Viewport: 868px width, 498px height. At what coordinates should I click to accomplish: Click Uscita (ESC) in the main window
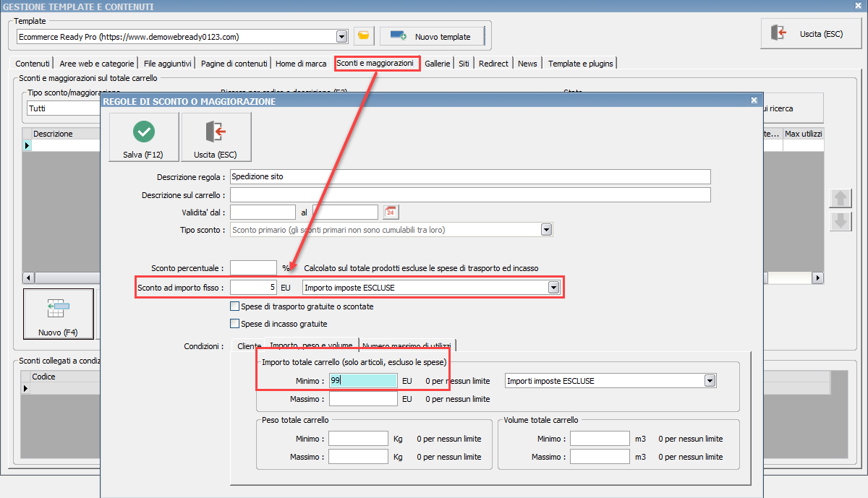pos(811,34)
